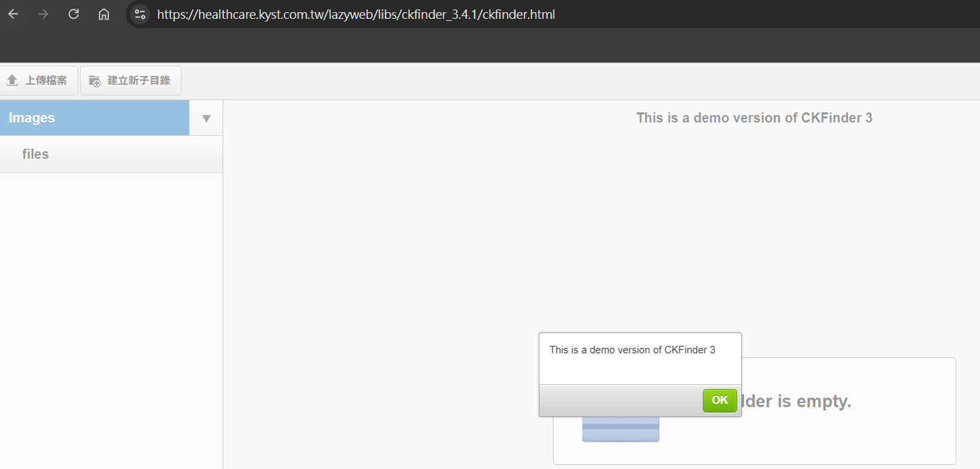980x469 pixels.
Task: Click the 建立新子目錄 new subfolder button
Action: pyautogui.click(x=130, y=81)
